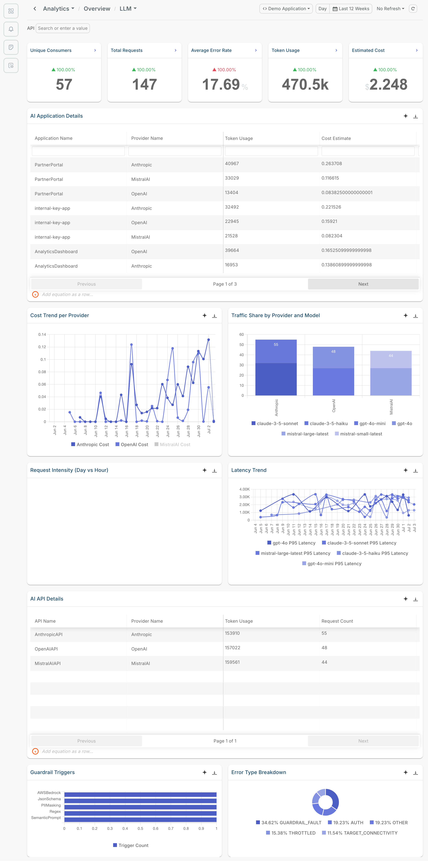Open AI insights for Guardrail Triggers
Screen dimensions: 428x868
pos(204,772)
